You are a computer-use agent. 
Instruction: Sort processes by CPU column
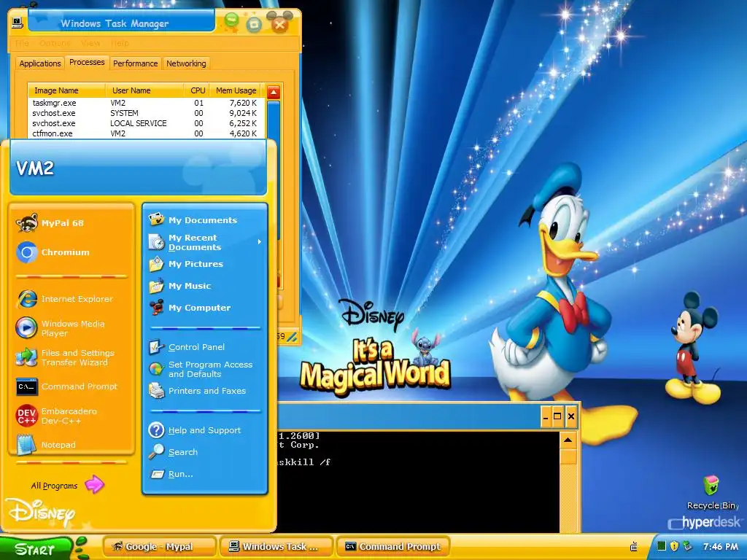tap(197, 90)
